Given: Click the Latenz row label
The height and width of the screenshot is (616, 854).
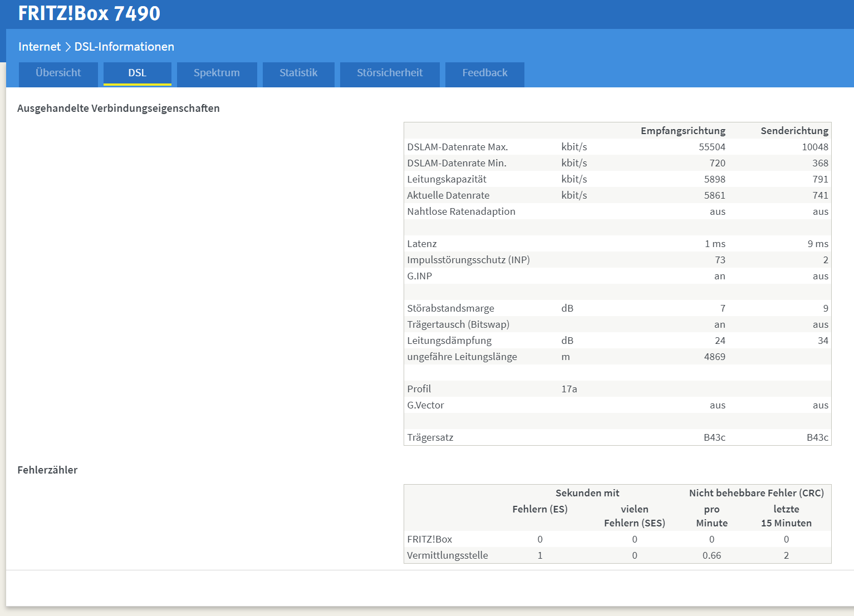Looking at the screenshot, I should coord(422,244).
